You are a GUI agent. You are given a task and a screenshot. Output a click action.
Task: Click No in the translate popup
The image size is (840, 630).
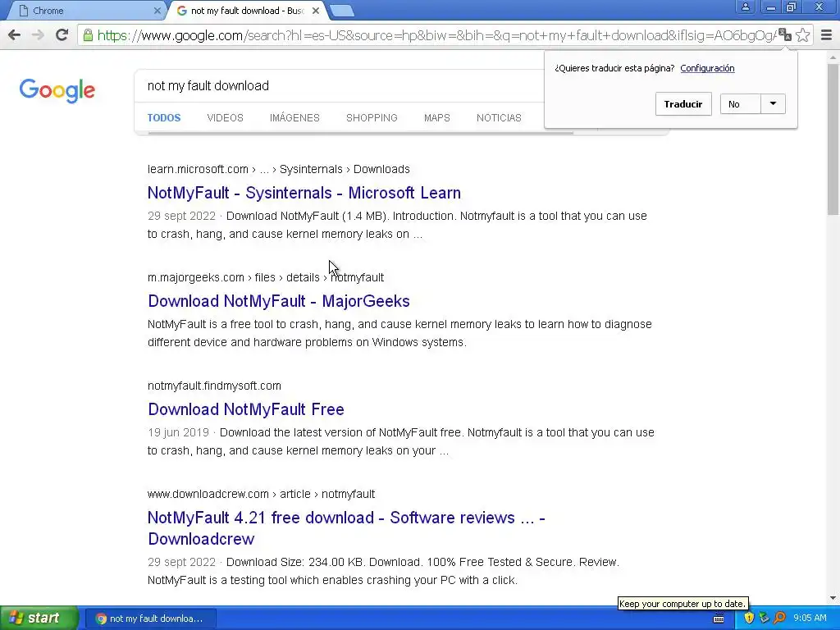(740, 104)
